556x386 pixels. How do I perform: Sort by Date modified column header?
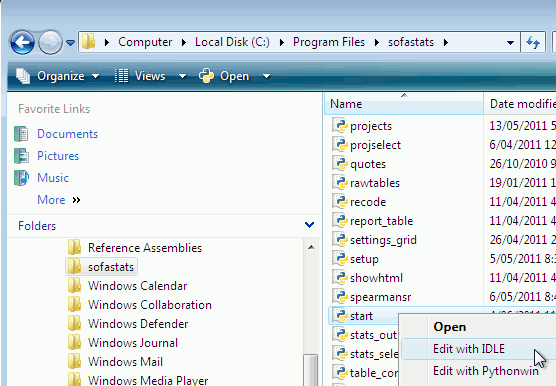(520, 104)
